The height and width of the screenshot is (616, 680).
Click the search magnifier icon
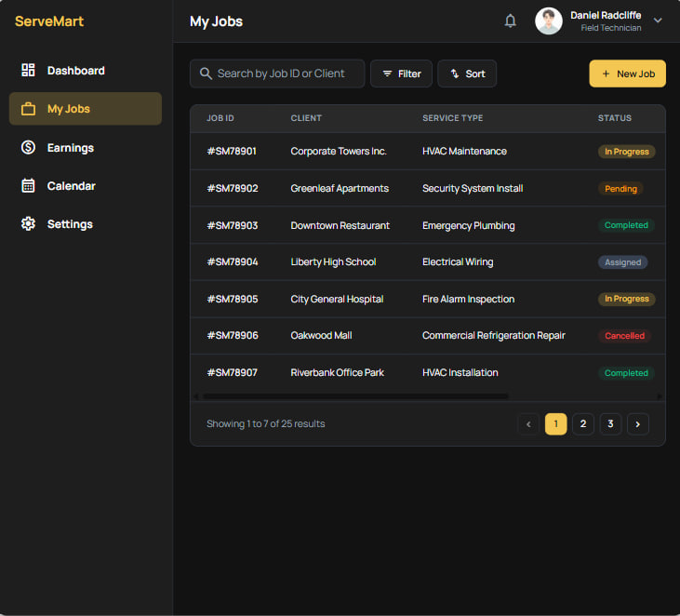[206, 74]
